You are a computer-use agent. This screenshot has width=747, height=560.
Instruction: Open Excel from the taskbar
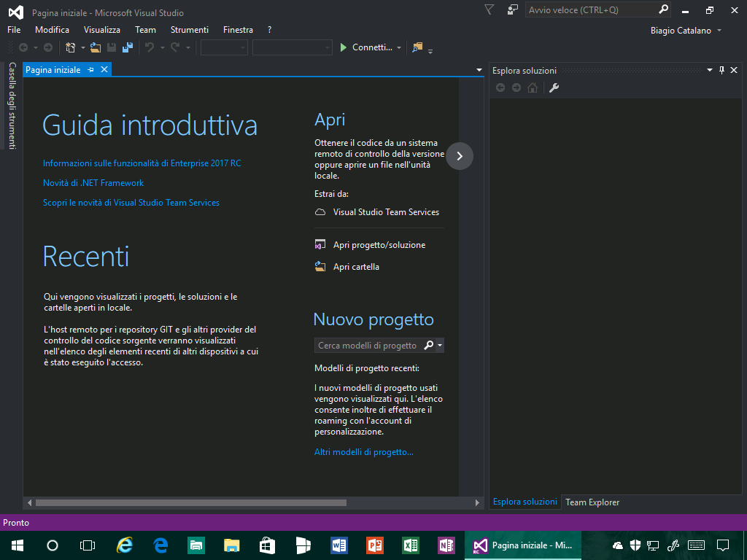tap(411, 545)
